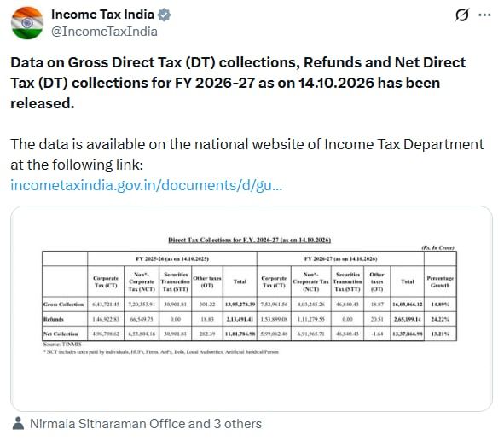Open the Income Tax India display name
Screen dimensions: 504x441
[102, 15]
